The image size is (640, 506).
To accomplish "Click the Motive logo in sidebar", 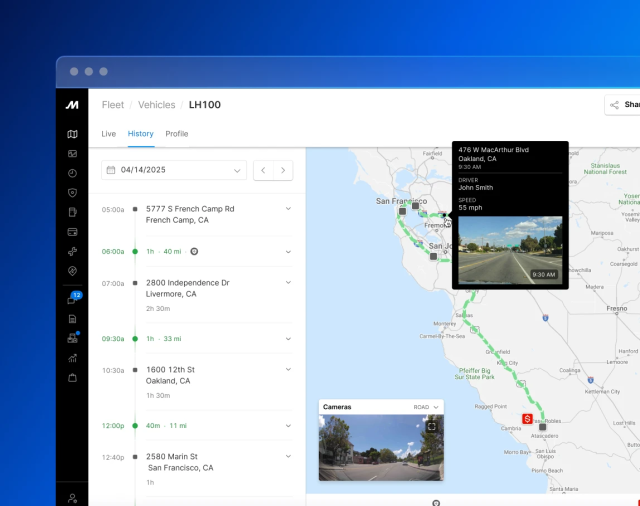I will pyautogui.click(x=72, y=104).
